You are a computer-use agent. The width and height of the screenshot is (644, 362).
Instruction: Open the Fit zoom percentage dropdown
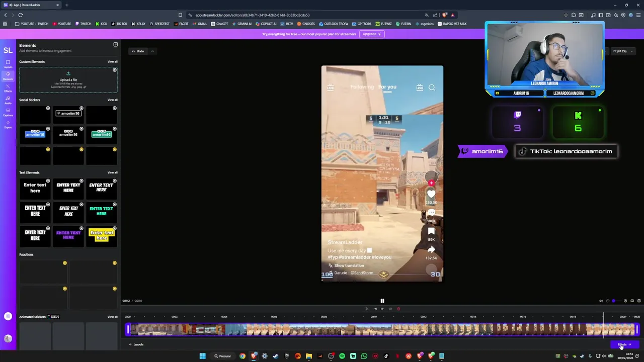click(x=622, y=51)
